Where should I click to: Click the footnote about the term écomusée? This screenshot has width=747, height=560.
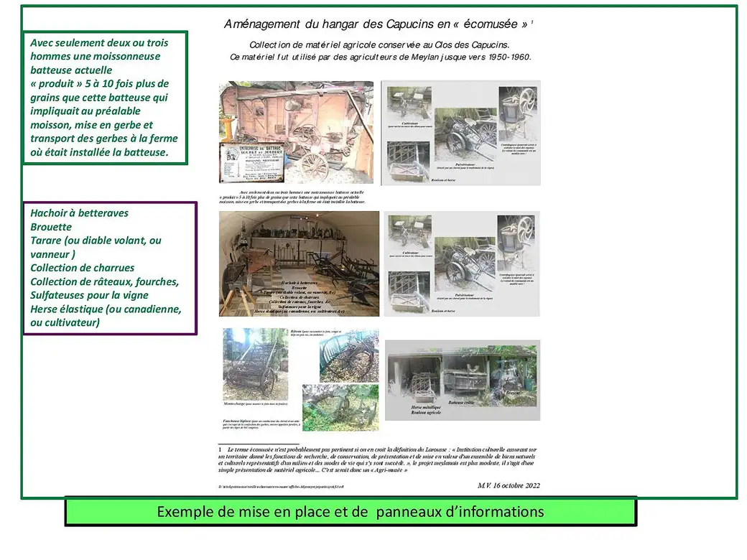click(378, 459)
